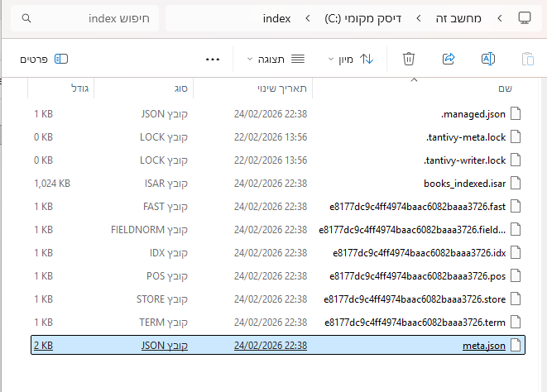Image resolution: width=547 pixels, height=392 pixels.
Task: Click the file icon of .managed.json
Action: click(x=516, y=114)
